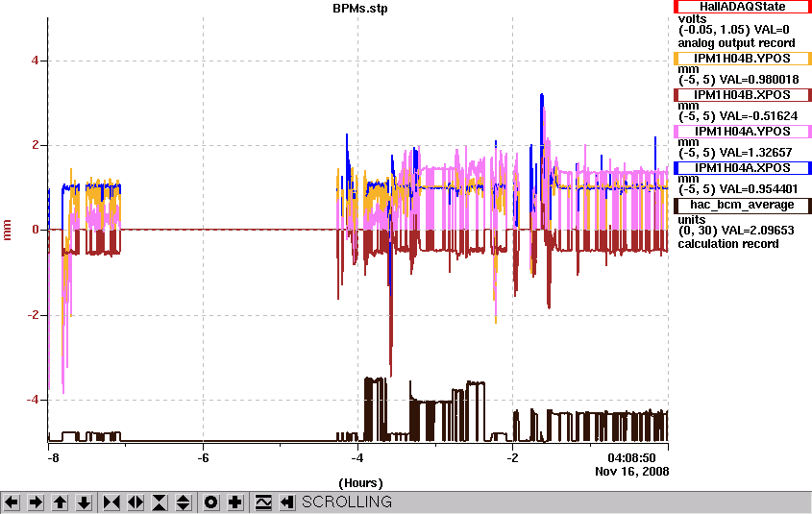The height and width of the screenshot is (514, 812).
Task: Click the mm y-axis unit label
Action: [8, 230]
